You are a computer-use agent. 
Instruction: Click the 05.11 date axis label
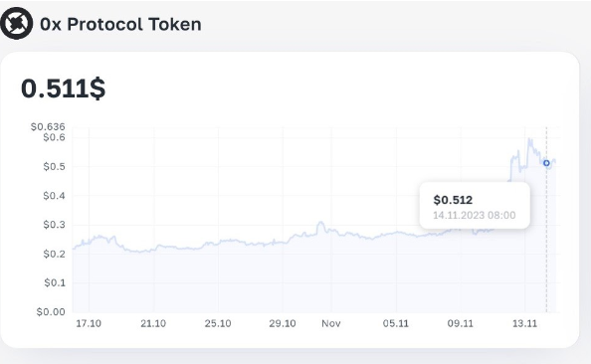click(396, 323)
